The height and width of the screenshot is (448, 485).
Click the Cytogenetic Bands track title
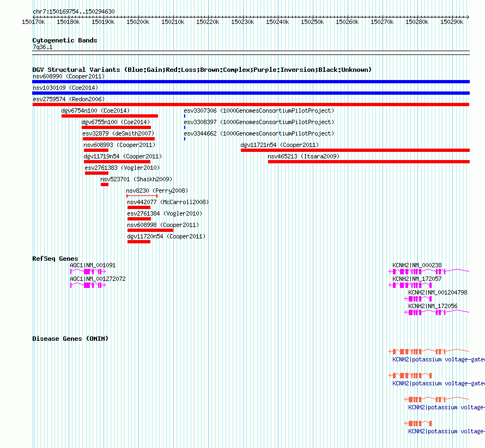65,40
